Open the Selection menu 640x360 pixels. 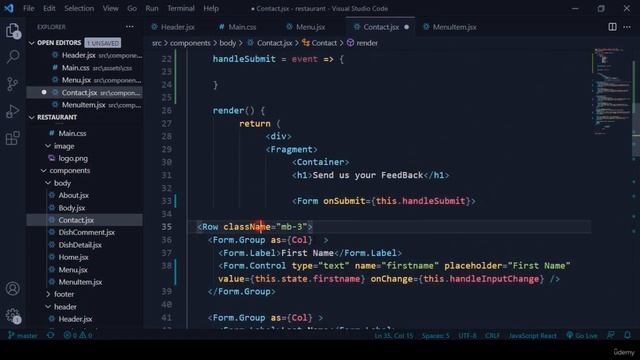coord(79,8)
